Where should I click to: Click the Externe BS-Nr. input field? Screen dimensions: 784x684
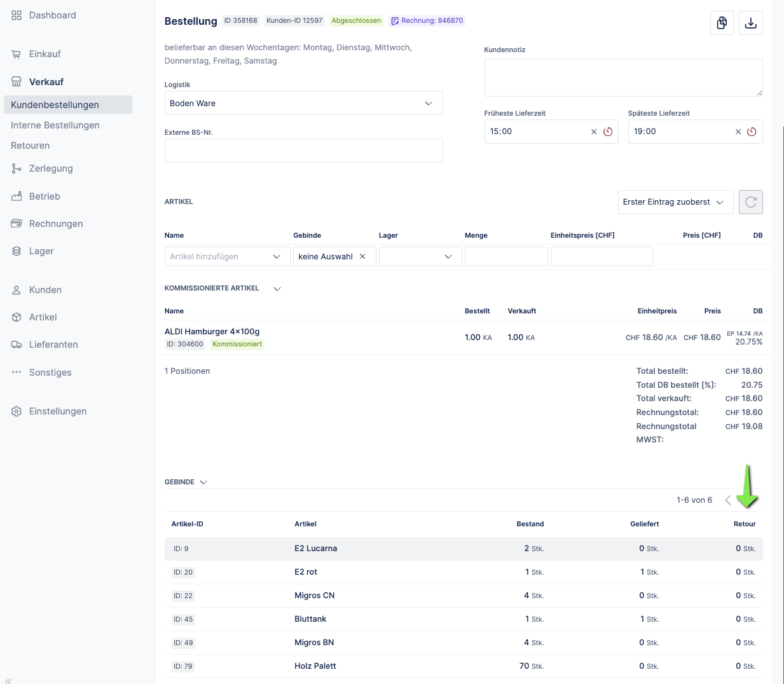303,151
